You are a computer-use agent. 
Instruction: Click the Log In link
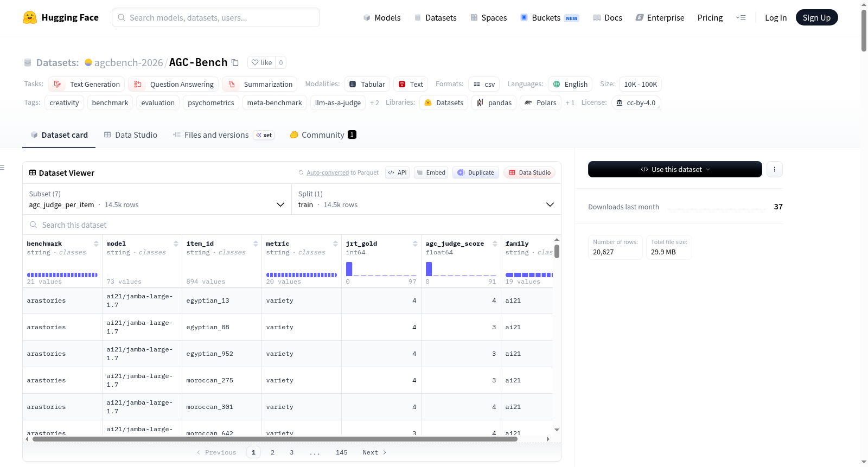pyautogui.click(x=776, y=17)
